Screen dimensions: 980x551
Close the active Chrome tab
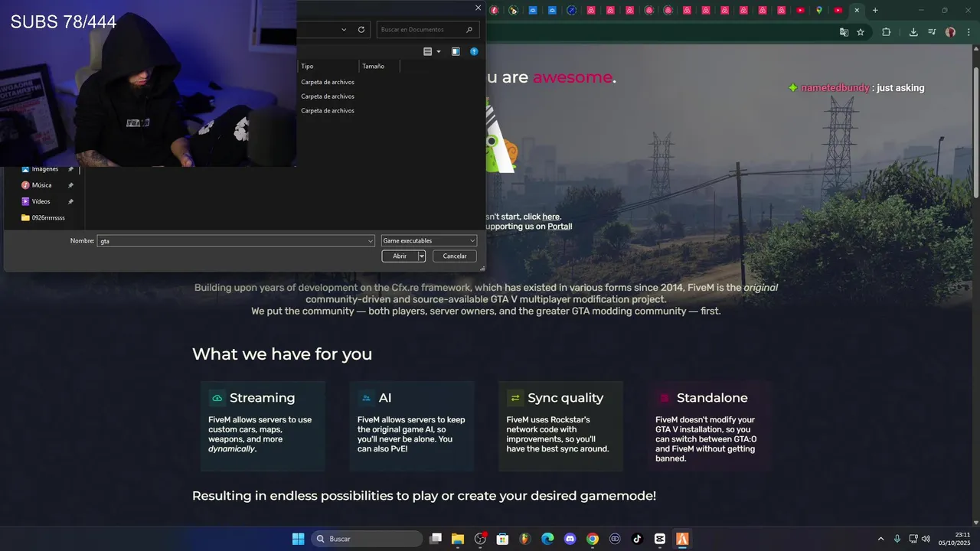[857, 10]
